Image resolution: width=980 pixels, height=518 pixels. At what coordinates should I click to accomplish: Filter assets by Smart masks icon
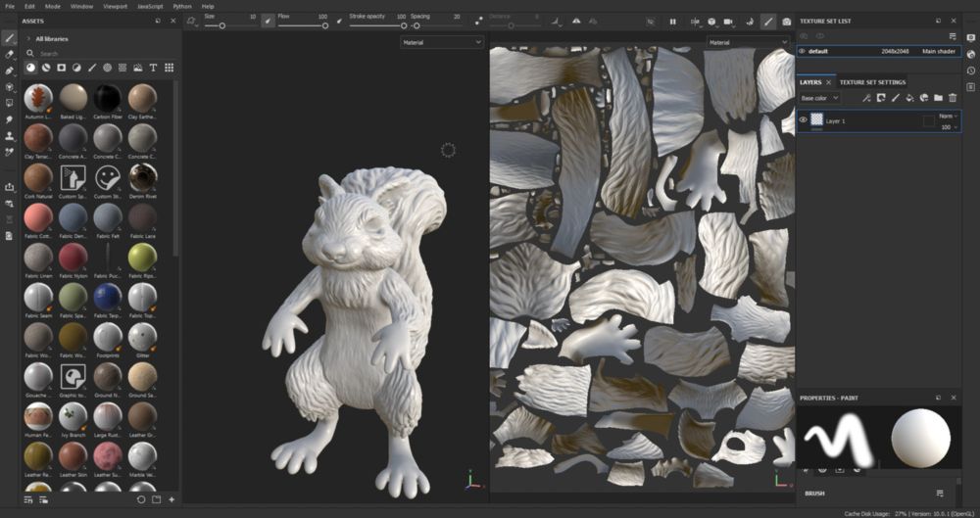[x=61, y=68]
